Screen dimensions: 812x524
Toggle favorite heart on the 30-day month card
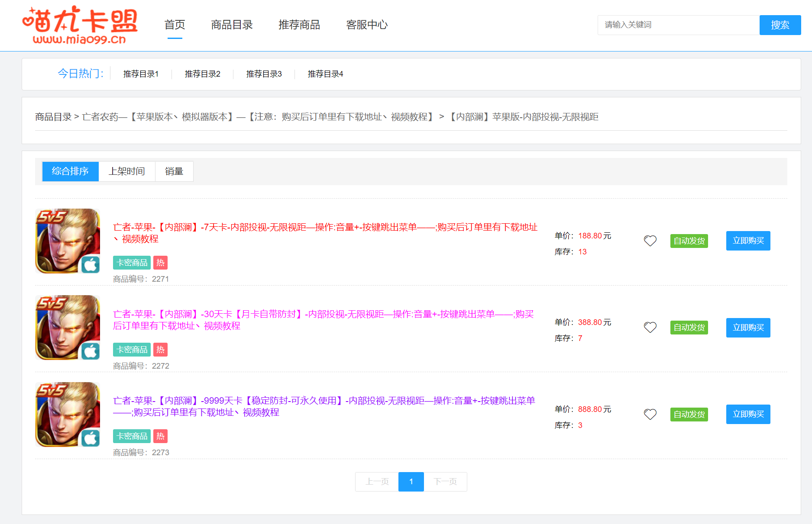[650, 328]
